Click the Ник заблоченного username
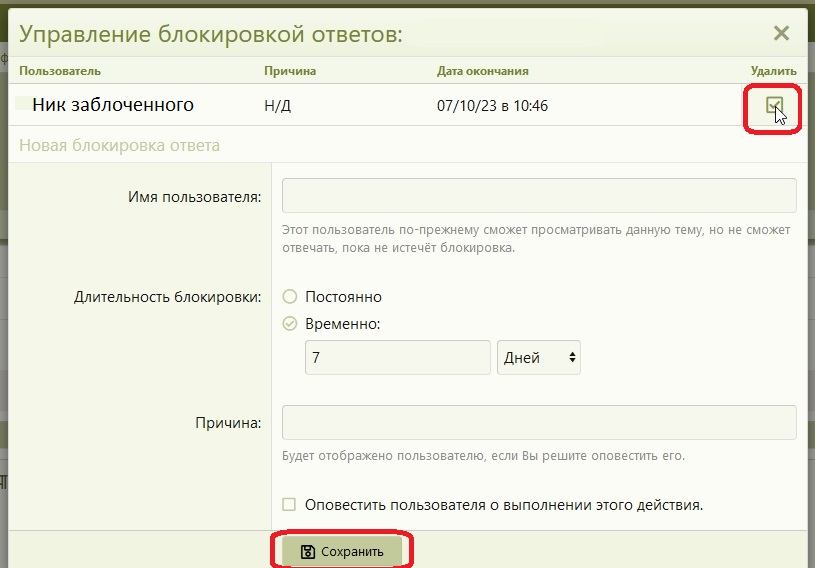The width and height of the screenshot is (815, 568). click(113, 105)
